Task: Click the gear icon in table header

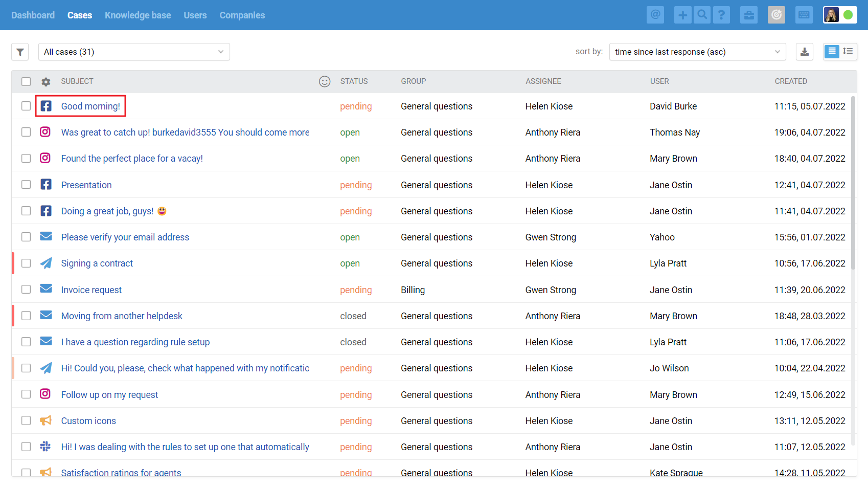Action: [46, 82]
